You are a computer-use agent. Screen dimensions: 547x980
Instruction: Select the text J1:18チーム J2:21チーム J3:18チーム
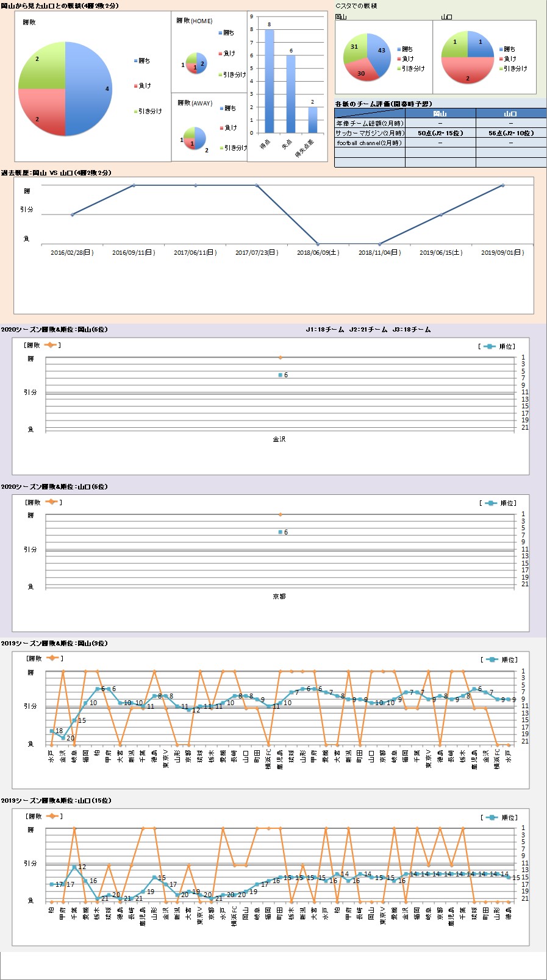click(x=368, y=329)
